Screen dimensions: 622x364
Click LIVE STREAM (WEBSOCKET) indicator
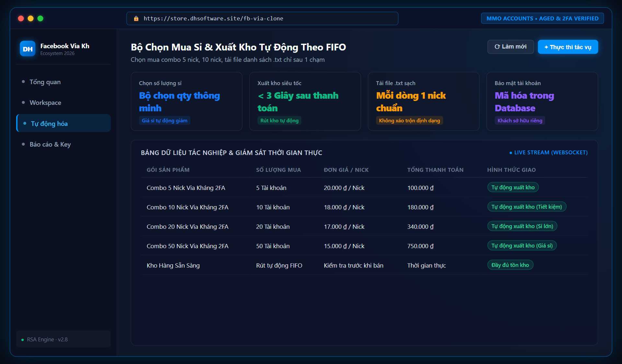(x=548, y=152)
